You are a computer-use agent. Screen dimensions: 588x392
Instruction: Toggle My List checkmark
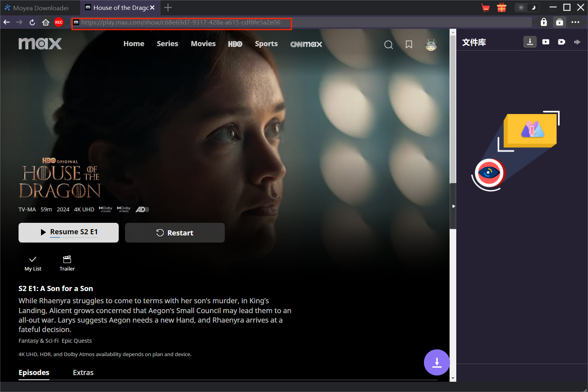(x=33, y=263)
